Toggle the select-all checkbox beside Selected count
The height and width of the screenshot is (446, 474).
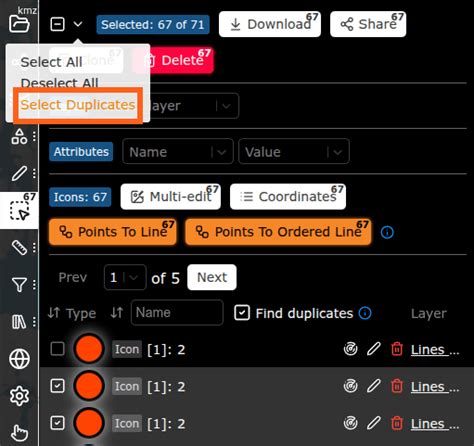click(57, 24)
